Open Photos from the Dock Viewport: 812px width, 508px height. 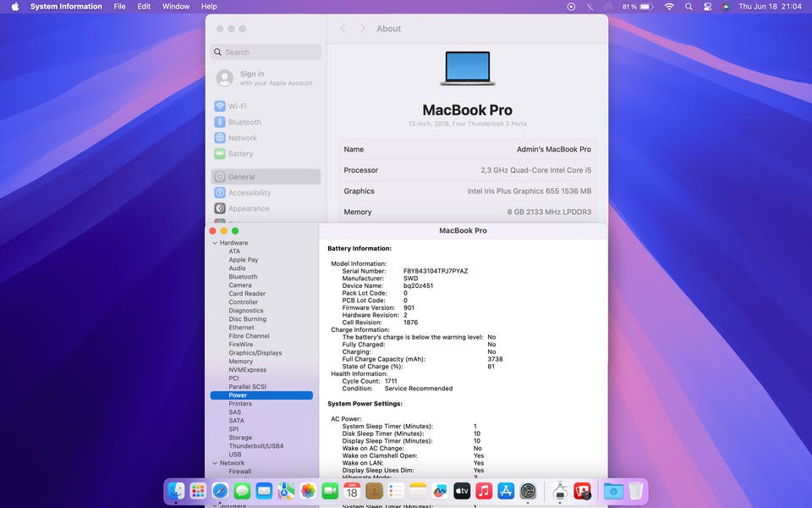pyautogui.click(x=308, y=490)
